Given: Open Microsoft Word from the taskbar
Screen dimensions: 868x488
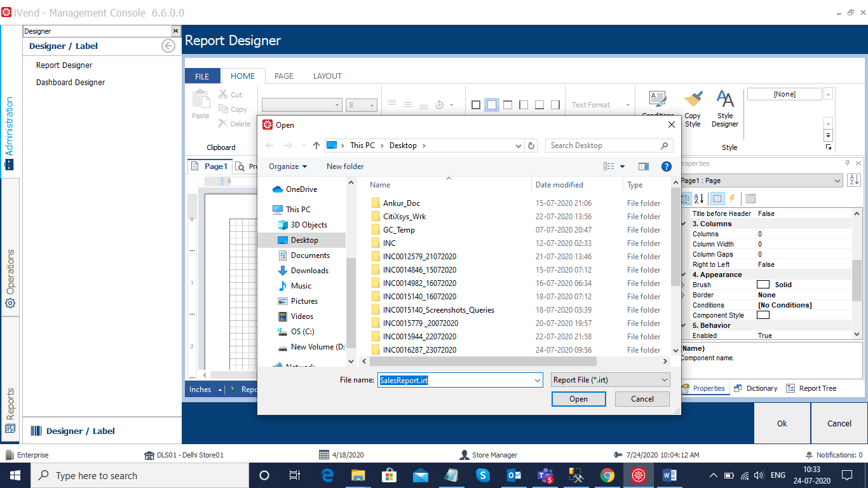Looking at the screenshot, I should click(x=670, y=475).
